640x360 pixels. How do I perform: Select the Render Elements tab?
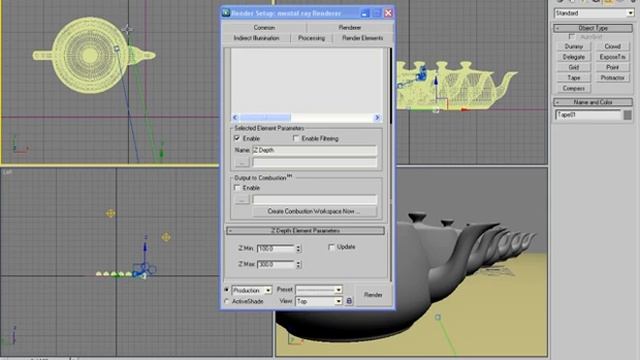(x=362, y=38)
